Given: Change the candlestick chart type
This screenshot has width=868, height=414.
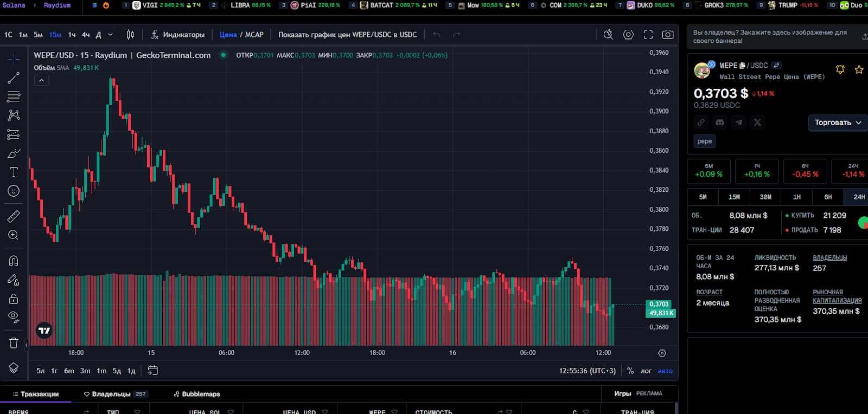Looking at the screenshot, I should pyautogui.click(x=130, y=35).
